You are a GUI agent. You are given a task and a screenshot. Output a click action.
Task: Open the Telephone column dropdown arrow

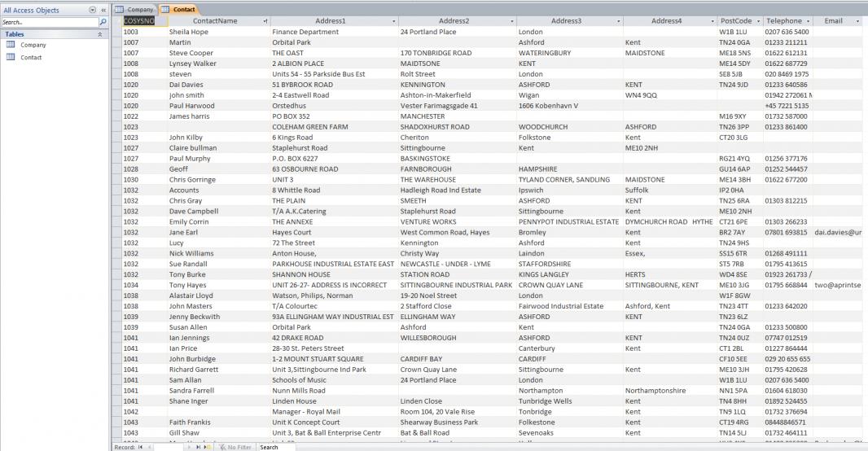coord(809,22)
